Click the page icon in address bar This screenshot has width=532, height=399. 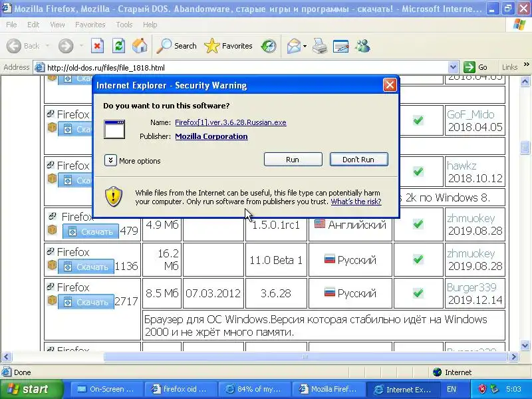[x=40, y=68]
